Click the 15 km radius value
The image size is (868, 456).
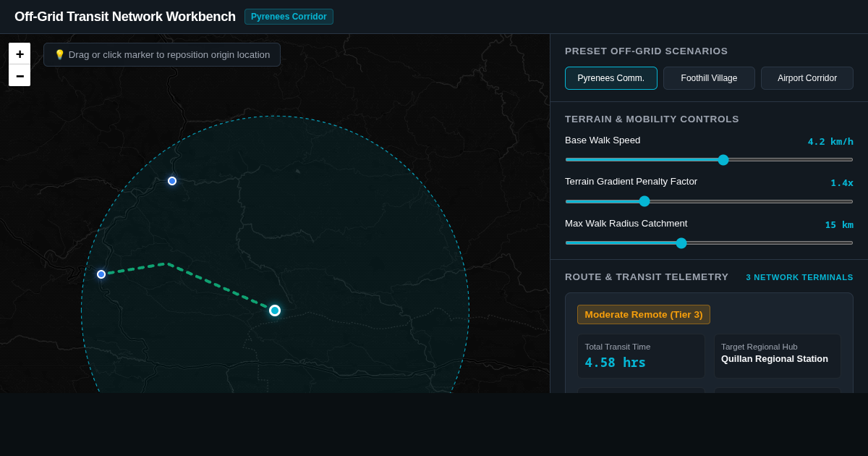(x=839, y=224)
